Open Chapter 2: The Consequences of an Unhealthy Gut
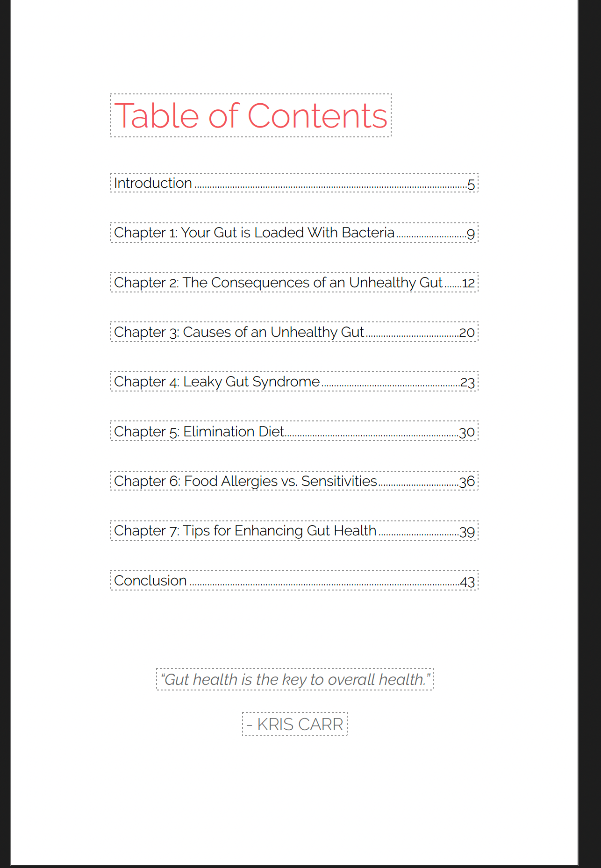The height and width of the screenshot is (868, 601). pos(278,283)
